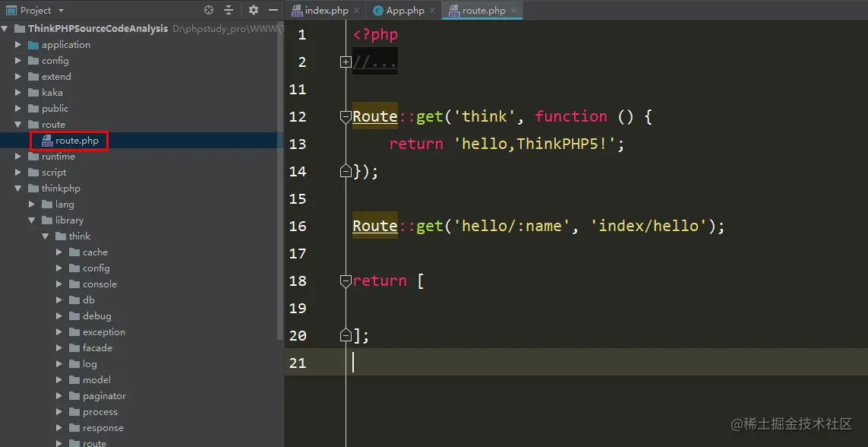Collapse the thinkphp folder arrow
Screen dimensions: 868x447
coord(18,189)
